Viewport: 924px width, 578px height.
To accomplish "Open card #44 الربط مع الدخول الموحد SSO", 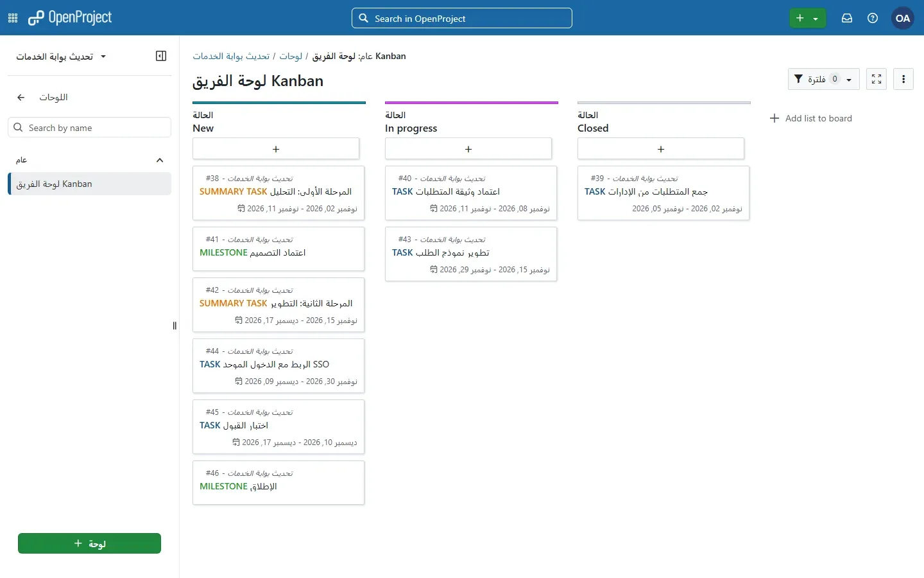I will [x=278, y=365].
